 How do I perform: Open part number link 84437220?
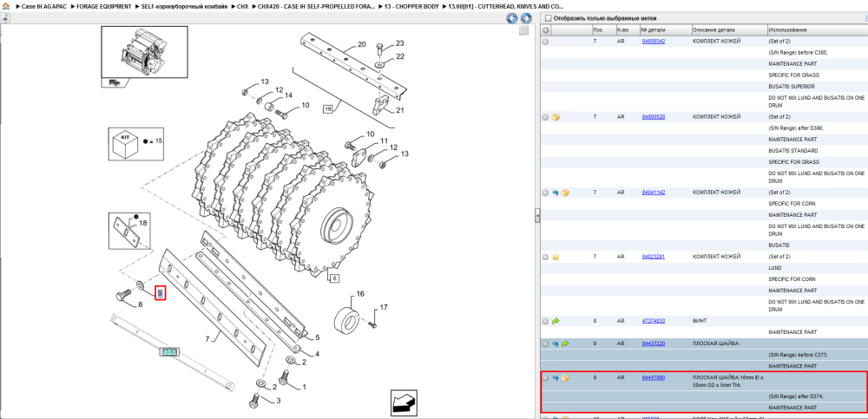click(x=654, y=344)
